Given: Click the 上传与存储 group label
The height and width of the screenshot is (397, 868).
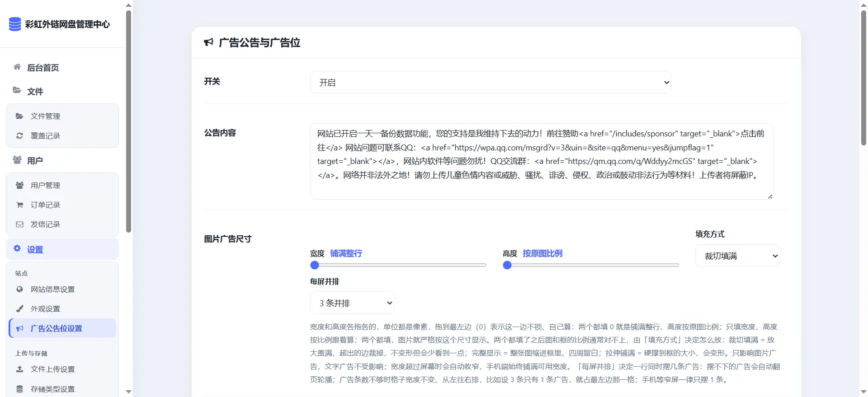Looking at the screenshot, I should 31,353.
